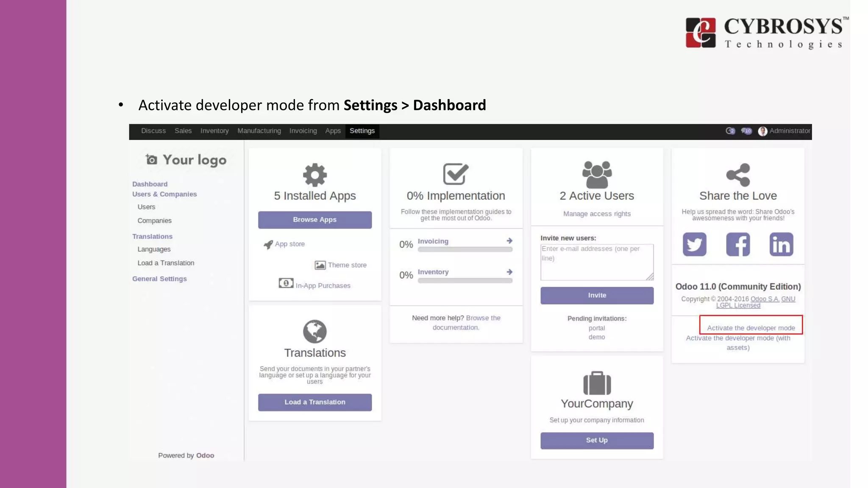Image resolution: width=868 pixels, height=488 pixels.
Task: Open the Discuss menu
Action: tap(153, 131)
